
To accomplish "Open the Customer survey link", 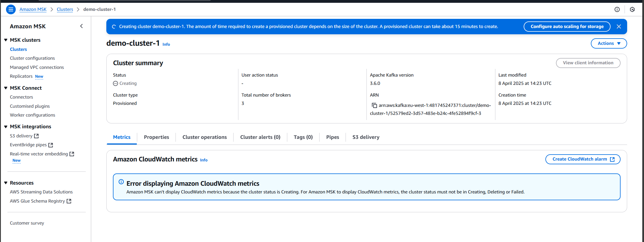I will coord(27,223).
